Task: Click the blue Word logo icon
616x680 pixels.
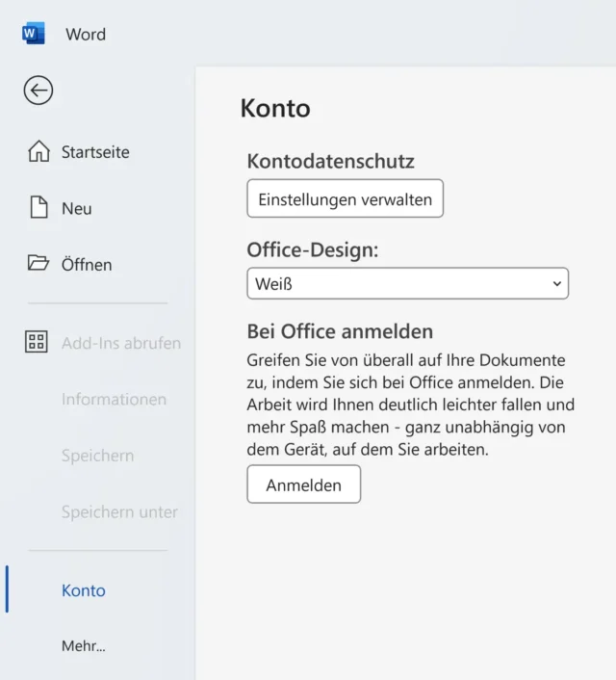Action: (x=33, y=34)
